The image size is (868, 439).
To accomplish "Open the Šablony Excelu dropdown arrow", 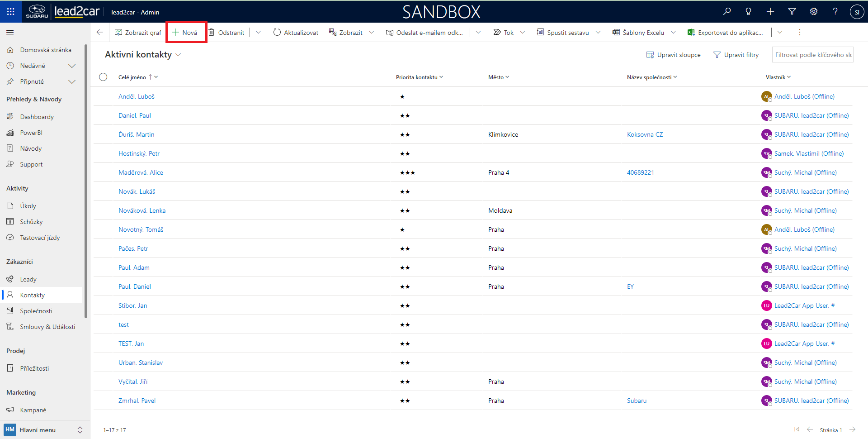I will [673, 33].
